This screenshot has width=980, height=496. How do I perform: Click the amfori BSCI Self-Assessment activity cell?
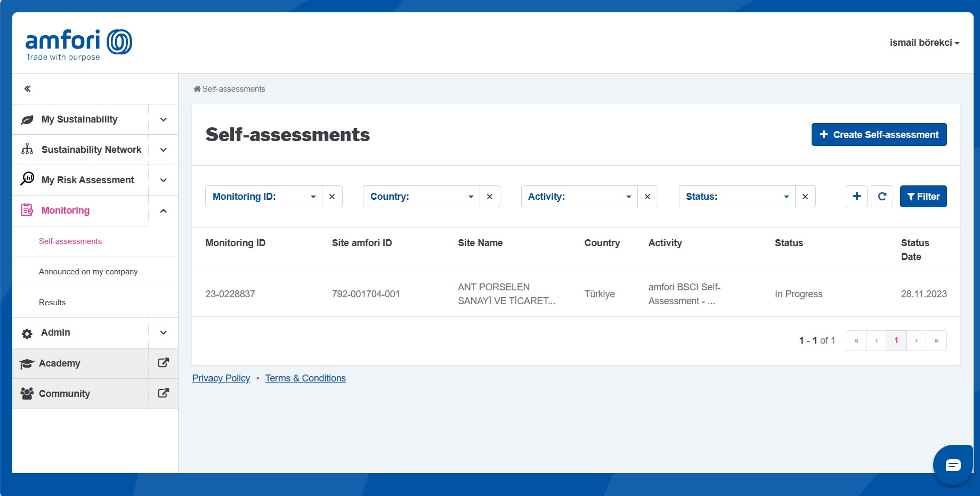tap(684, 294)
